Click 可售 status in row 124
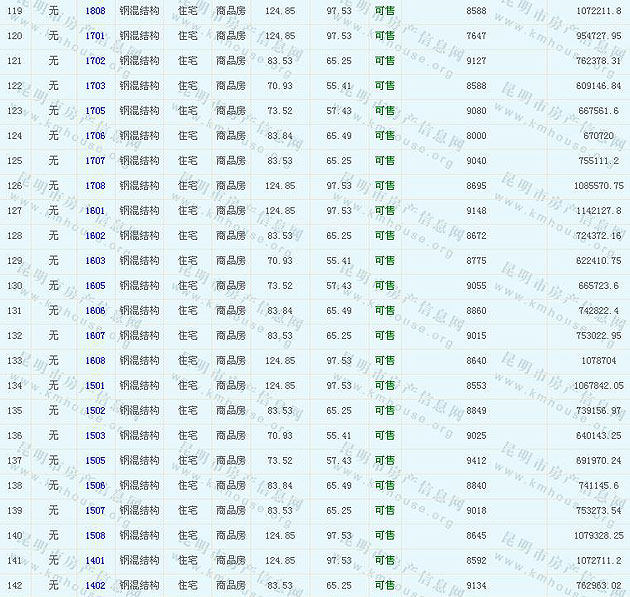Screen dimensions: 630x597 (384, 135)
